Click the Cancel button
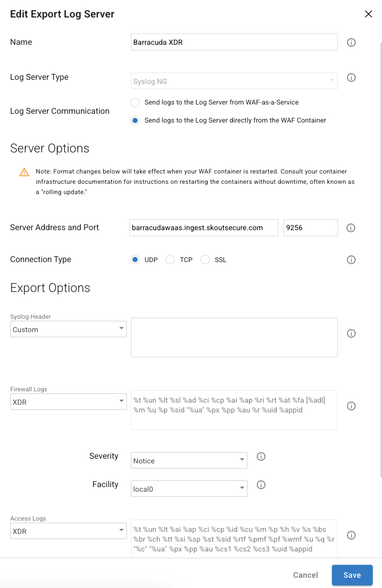Viewport: 382px width, 588px height. click(305, 575)
